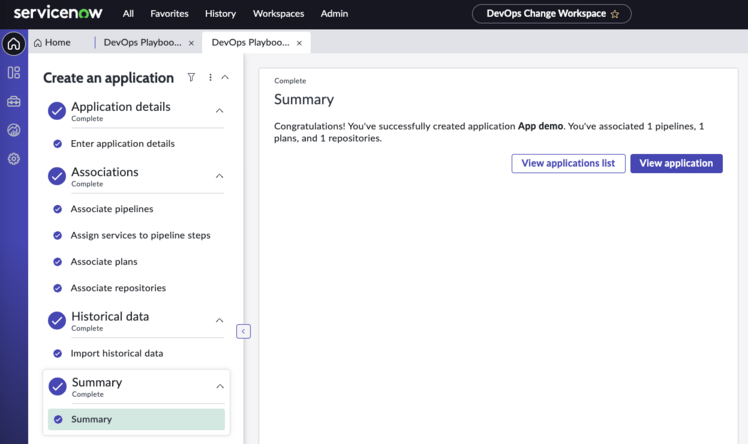The image size is (748, 444).
Task: Collapse the Create an application playbook
Action: (x=225, y=77)
